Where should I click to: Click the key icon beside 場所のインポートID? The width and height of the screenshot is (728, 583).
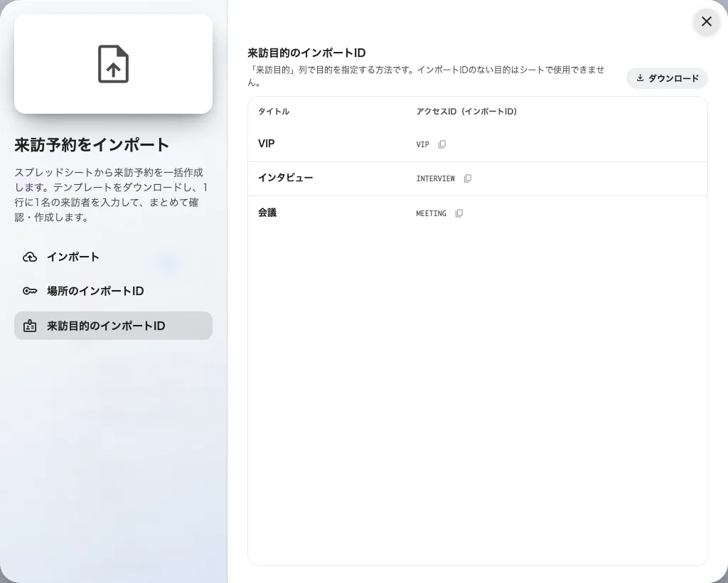(30, 291)
